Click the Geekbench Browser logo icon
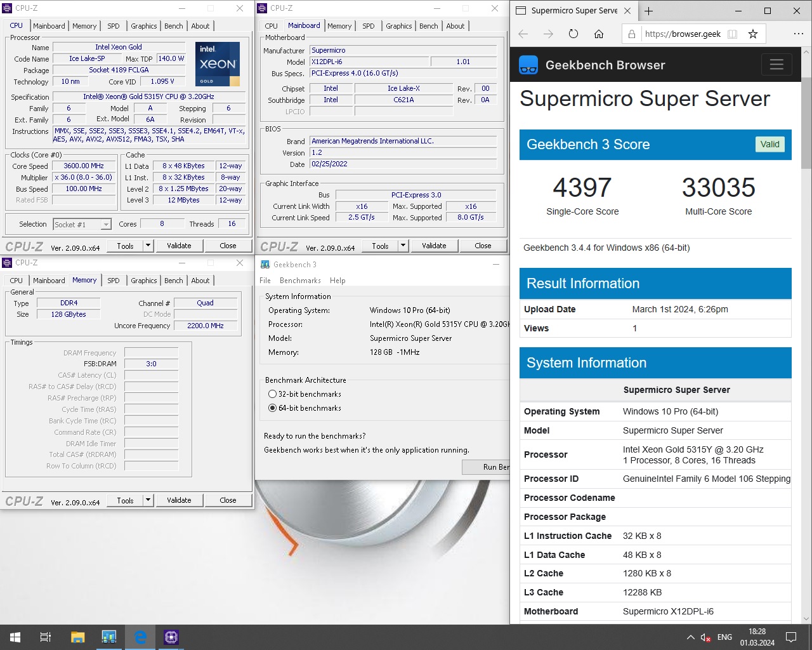The image size is (812, 650). click(x=528, y=65)
